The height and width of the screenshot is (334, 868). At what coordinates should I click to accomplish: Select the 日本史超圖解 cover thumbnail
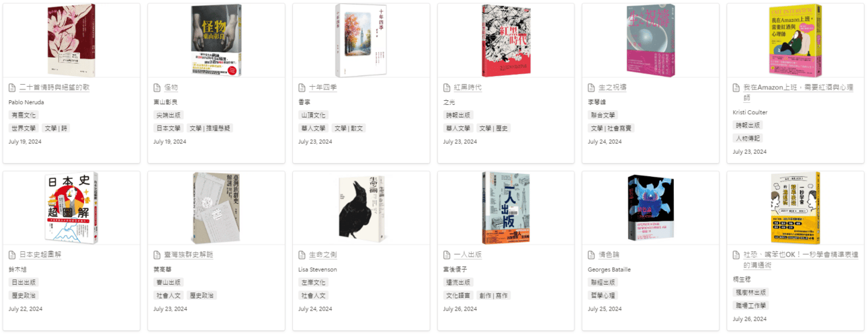71,208
